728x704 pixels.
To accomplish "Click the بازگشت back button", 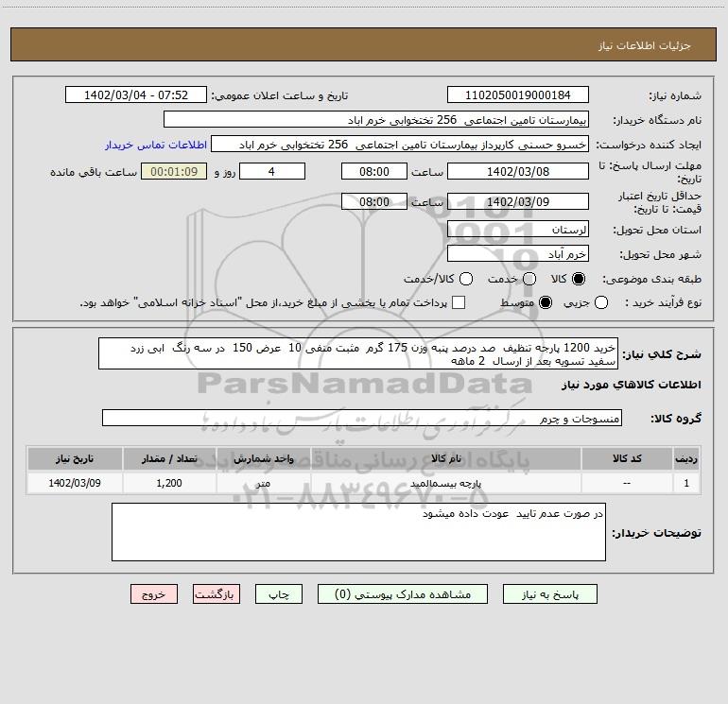I will point(217,594).
